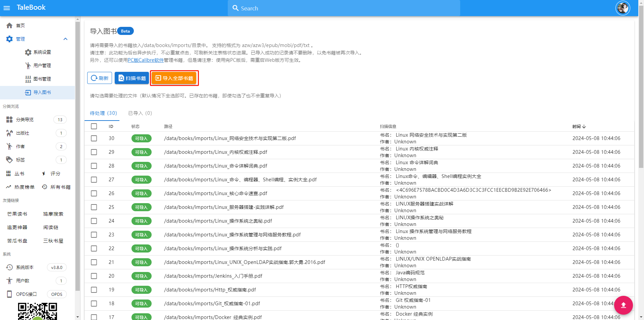
Task: Open 首页 home icon in sidebar
Action: (9, 26)
